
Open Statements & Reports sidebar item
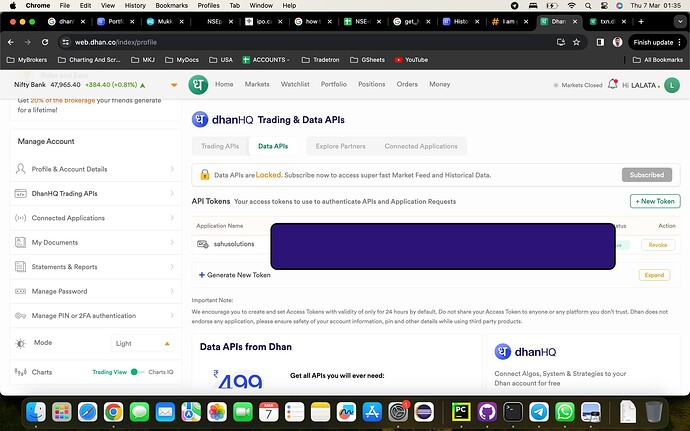[95, 267]
